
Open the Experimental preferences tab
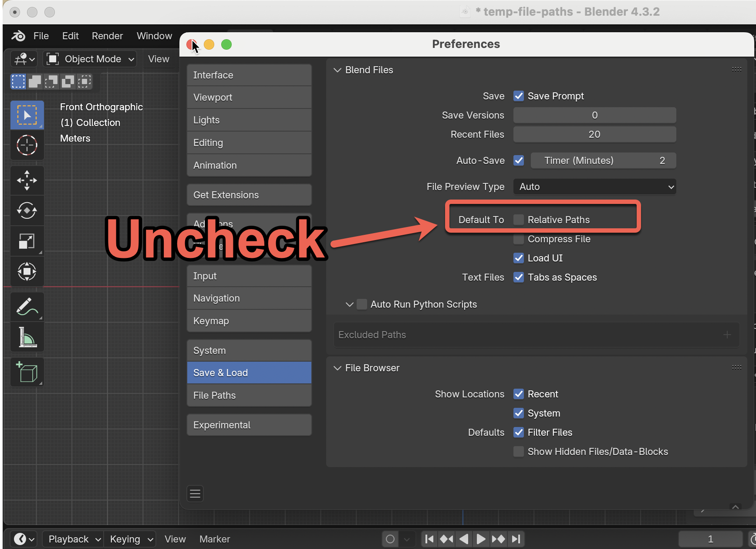tap(249, 425)
